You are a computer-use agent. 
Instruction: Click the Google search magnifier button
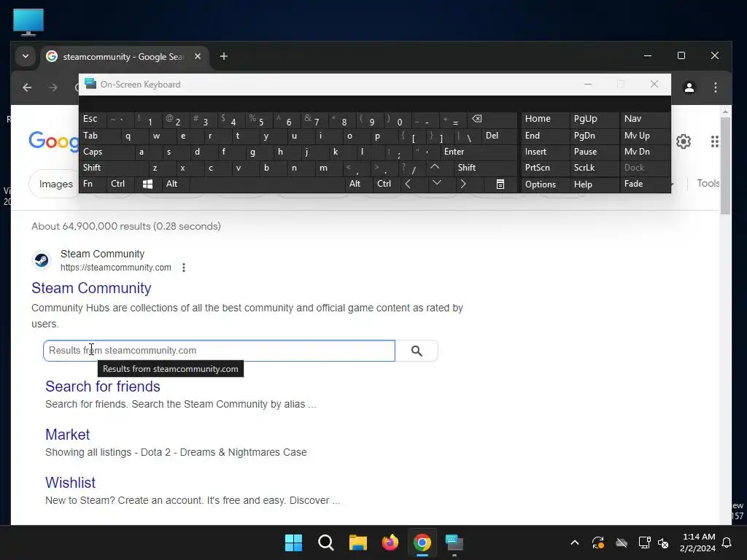tap(417, 351)
